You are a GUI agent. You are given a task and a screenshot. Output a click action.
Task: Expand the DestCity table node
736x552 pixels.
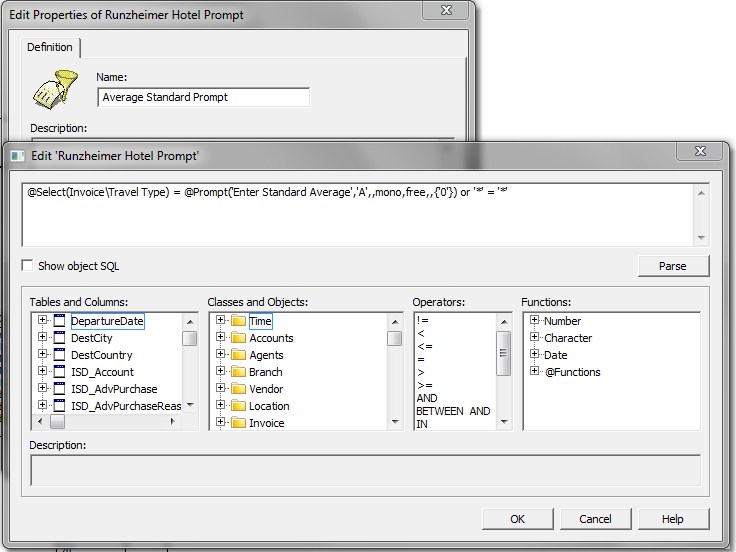coord(42,337)
